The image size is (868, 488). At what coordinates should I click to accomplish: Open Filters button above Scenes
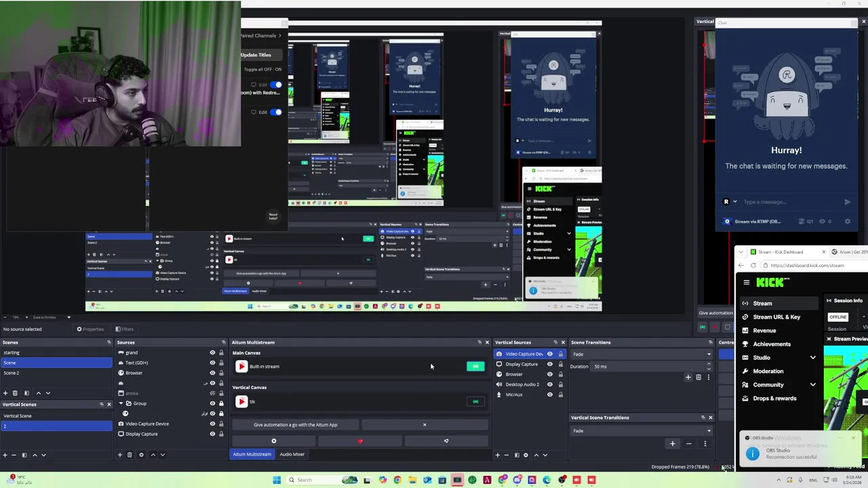pos(124,329)
